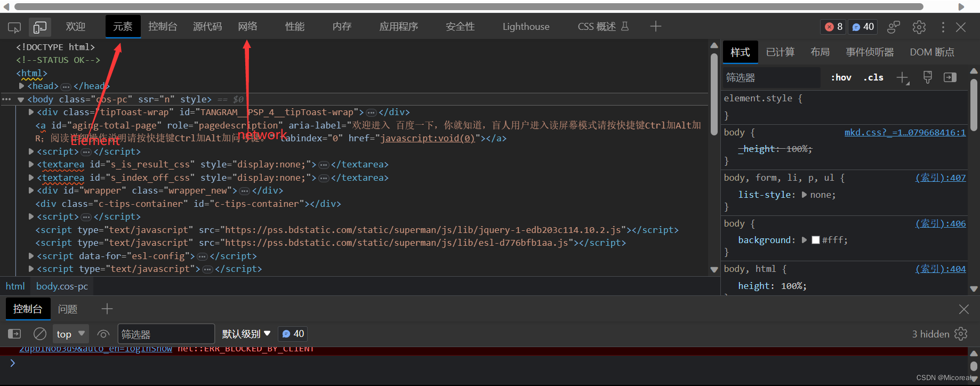Image resolution: width=980 pixels, height=386 pixels.
Task: Open the top execution context dropdown
Action: click(x=70, y=334)
